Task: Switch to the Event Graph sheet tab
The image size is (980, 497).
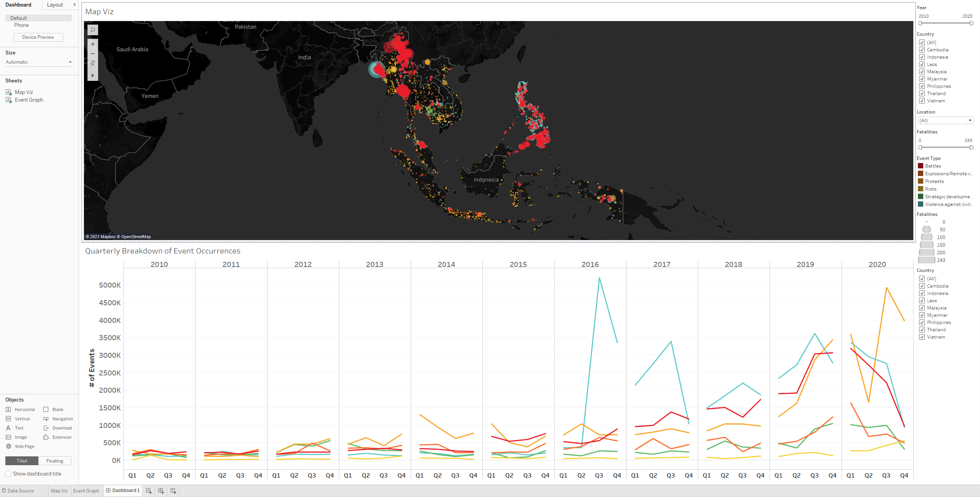Action: [86, 490]
